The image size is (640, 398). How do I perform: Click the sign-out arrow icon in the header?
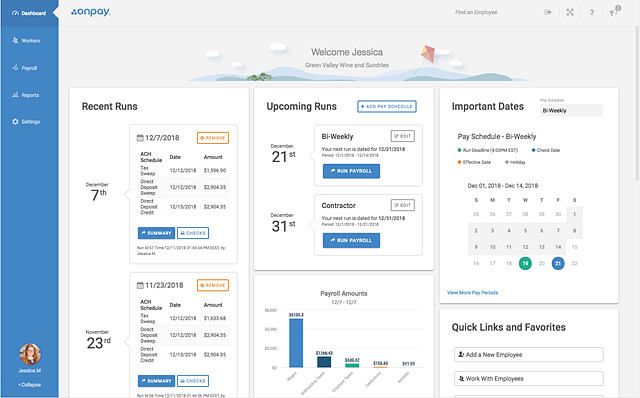tap(548, 12)
